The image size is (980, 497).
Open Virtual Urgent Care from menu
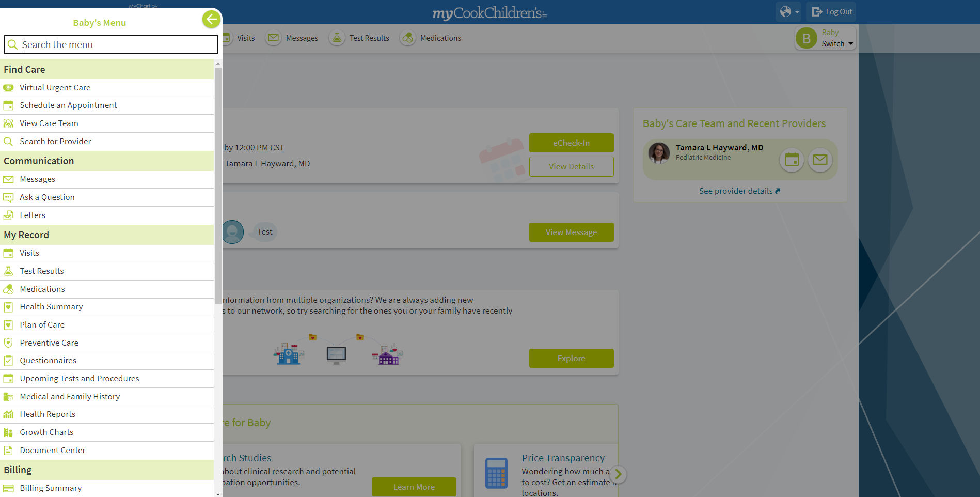pyautogui.click(x=55, y=88)
